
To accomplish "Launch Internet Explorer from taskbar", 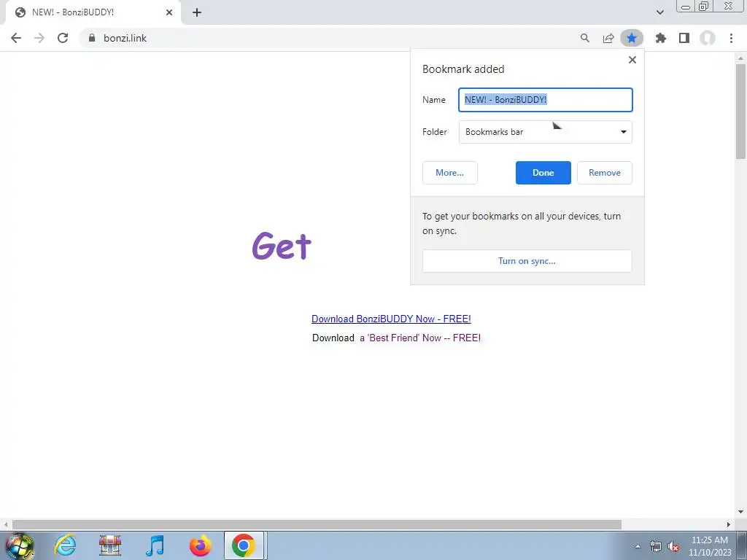I will pyautogui.click(x=65, y=545).
